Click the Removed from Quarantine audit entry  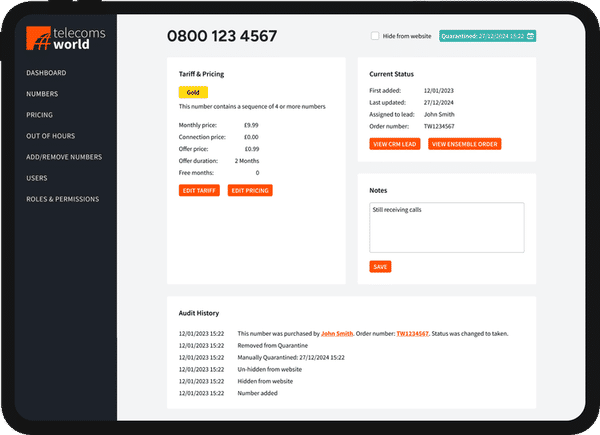pos(272,345)
